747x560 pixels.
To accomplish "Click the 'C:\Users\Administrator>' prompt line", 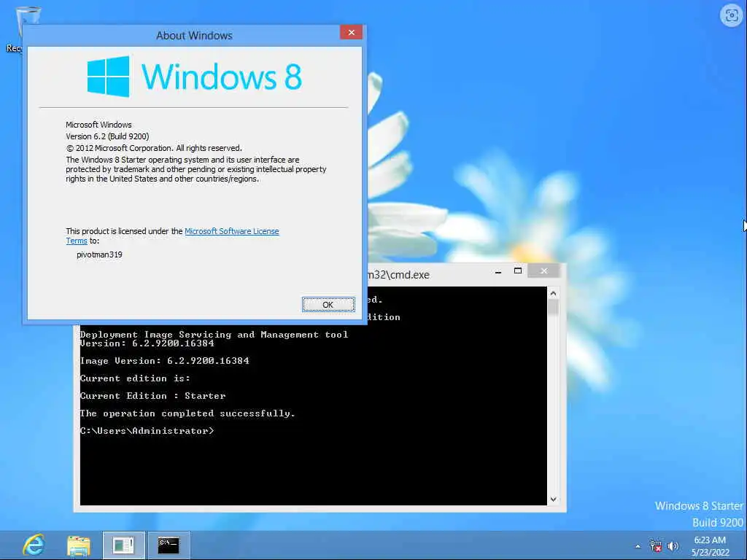I will pos(147,431).
